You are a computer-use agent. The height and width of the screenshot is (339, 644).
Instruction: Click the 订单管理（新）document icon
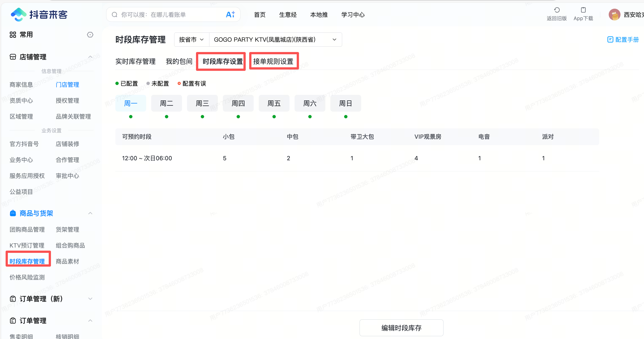coord(13,299)
